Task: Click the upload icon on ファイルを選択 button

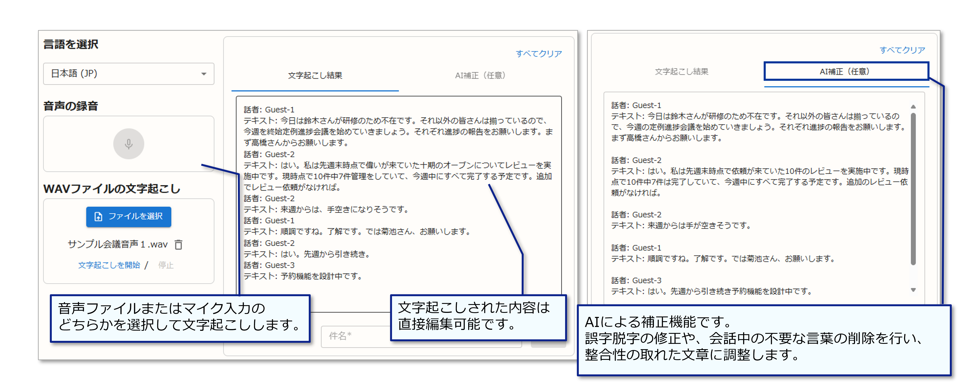Action: (x=98, y=217)
